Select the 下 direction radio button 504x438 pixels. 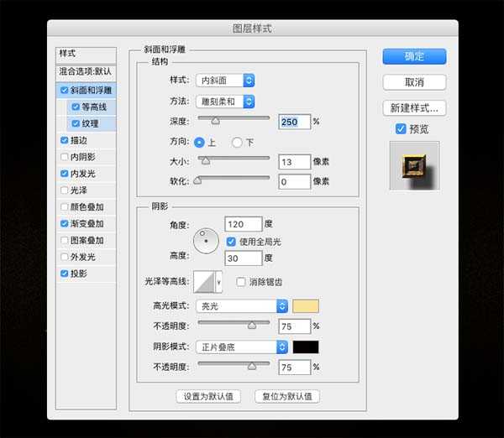click(x=237, y=143)
